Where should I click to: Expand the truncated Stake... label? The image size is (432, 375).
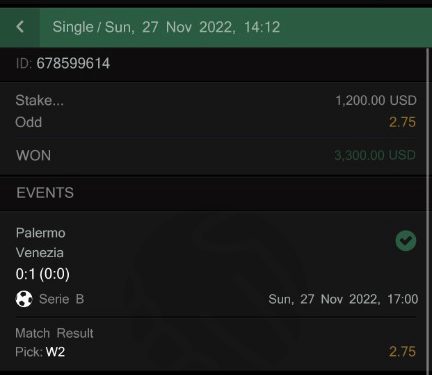point(39,100)
